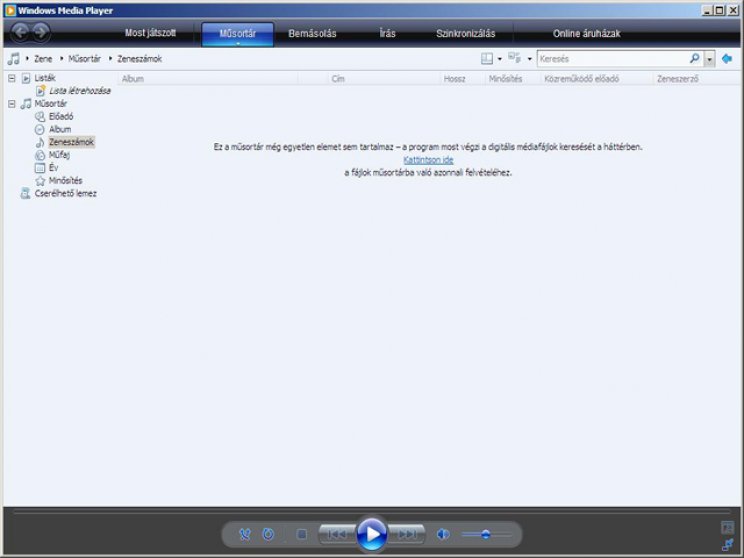Collapse the Műsortár tree node
Image resolution: width=744 pixels, height=558 pixels.
12,104
